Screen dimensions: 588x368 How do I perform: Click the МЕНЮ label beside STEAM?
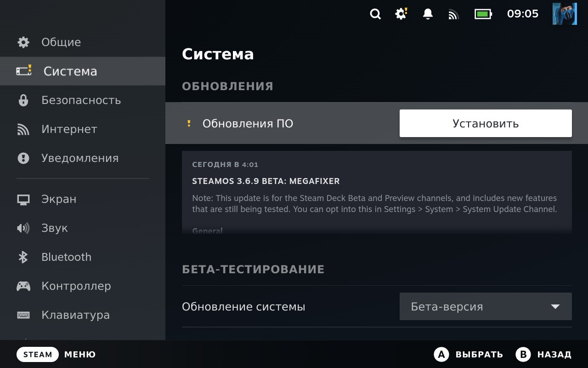(x=80, y=355)
